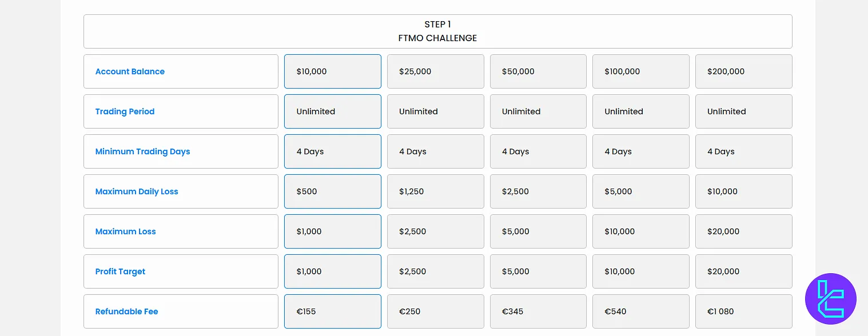Choose the $25,000 account balance option
The image size is (868, 336).
[x=435, y=71]
